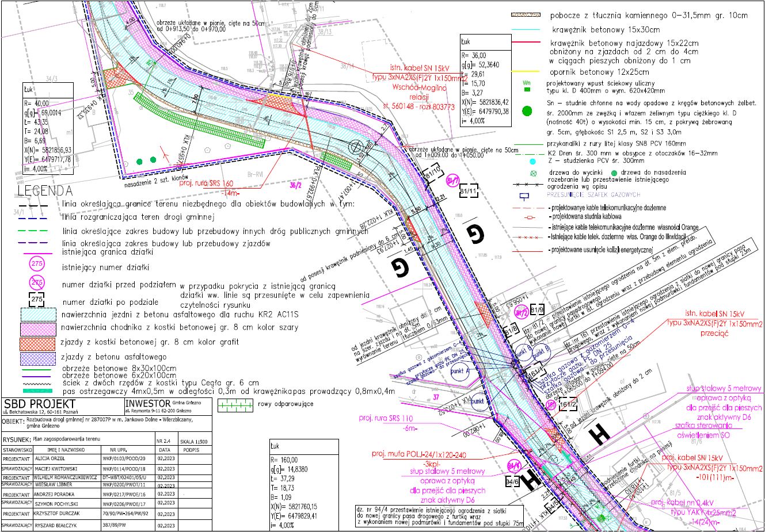Viewport: 765px width, 532px height.
Task: Click the yellow opornik betonowy line sample
Action: (x=526, y=71)
